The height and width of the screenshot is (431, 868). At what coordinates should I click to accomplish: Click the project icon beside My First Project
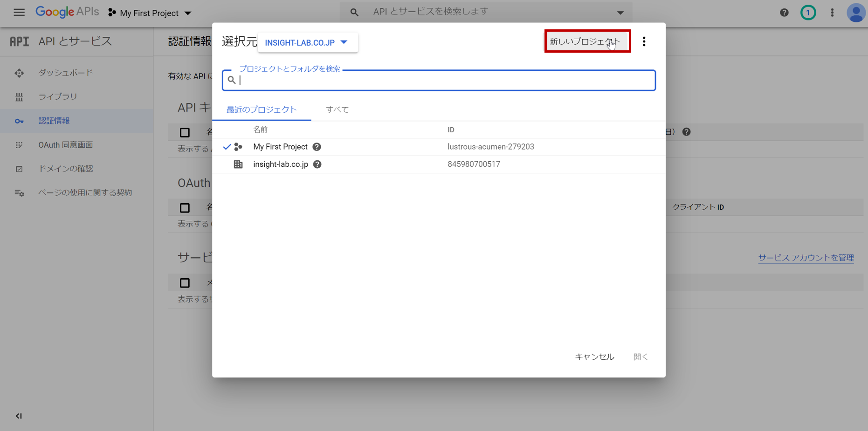238,147
